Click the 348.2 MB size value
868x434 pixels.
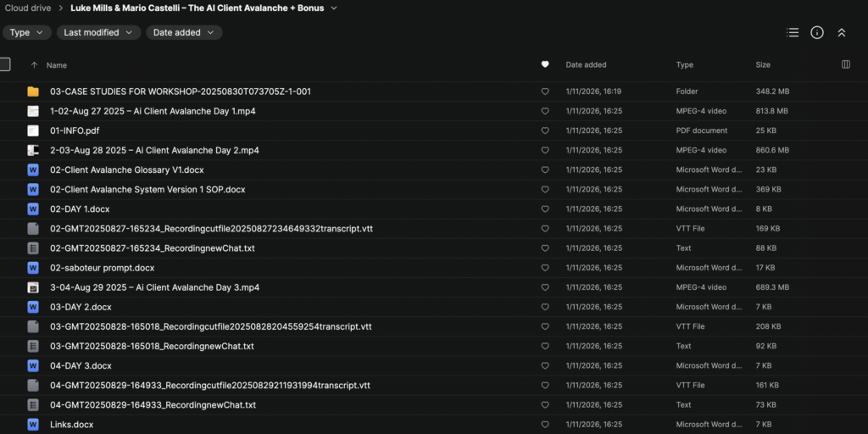pyautogui.click(x=772, y=92)
